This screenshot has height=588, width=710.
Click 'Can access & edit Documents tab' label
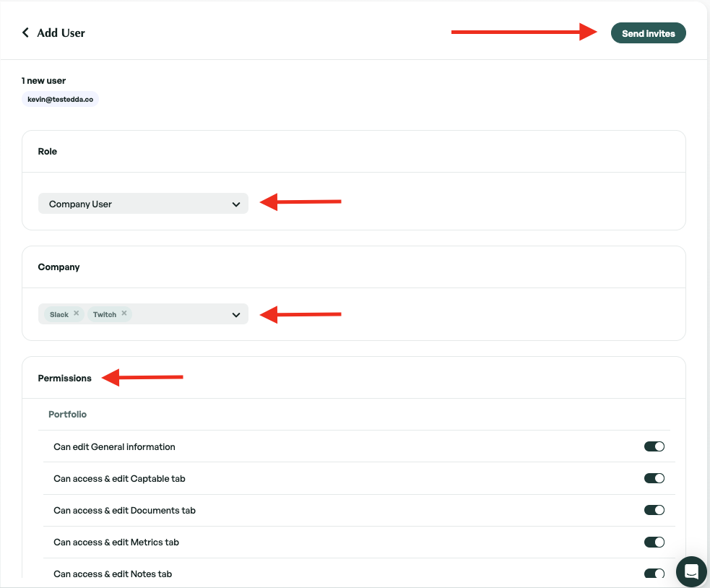coord(124,510)
